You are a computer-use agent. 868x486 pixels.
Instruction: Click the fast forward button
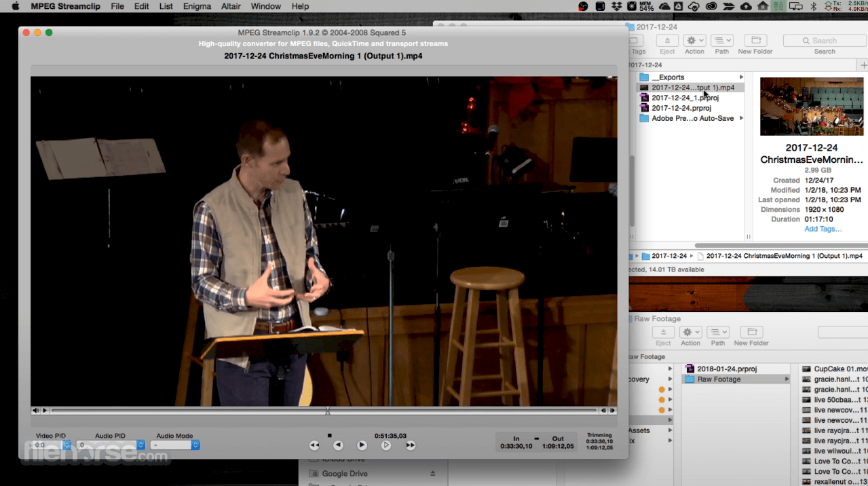pyautogui.click(x=411, y=445)
